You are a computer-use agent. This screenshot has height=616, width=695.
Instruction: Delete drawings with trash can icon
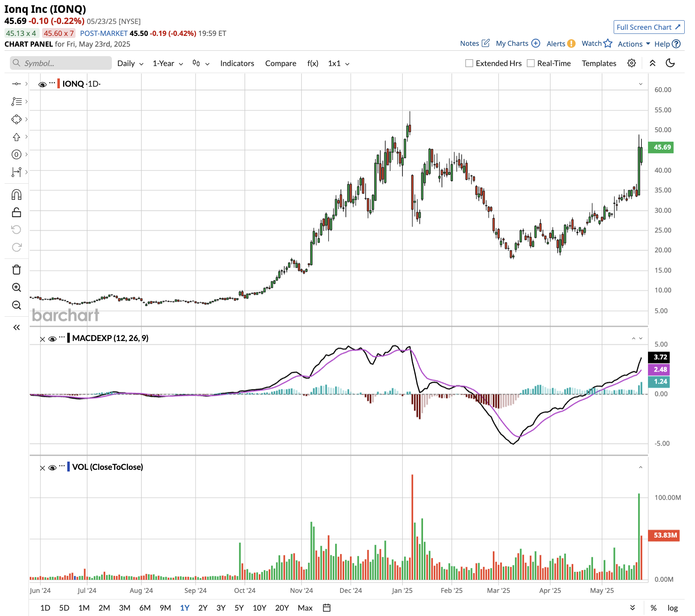[16, 270]
